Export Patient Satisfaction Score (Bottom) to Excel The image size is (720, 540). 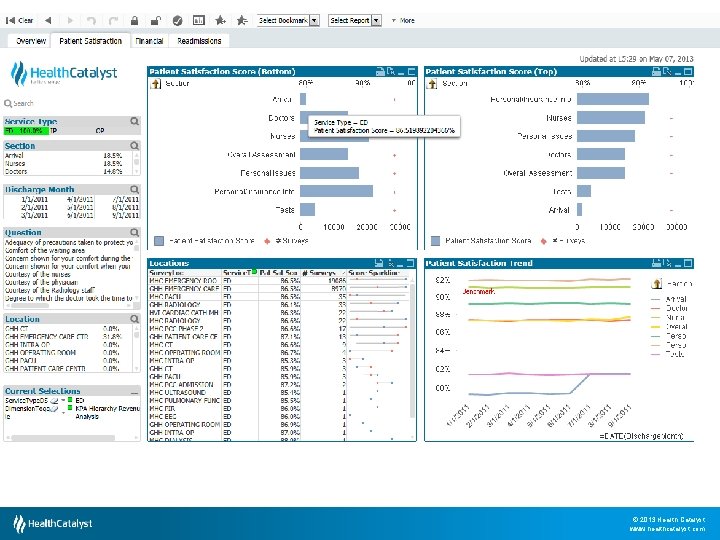coord(391,72)
